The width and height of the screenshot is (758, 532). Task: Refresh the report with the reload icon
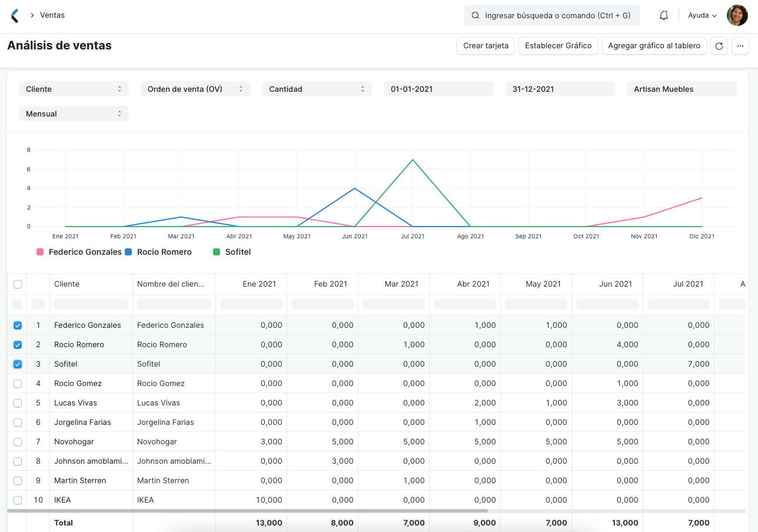click(719, 45)
